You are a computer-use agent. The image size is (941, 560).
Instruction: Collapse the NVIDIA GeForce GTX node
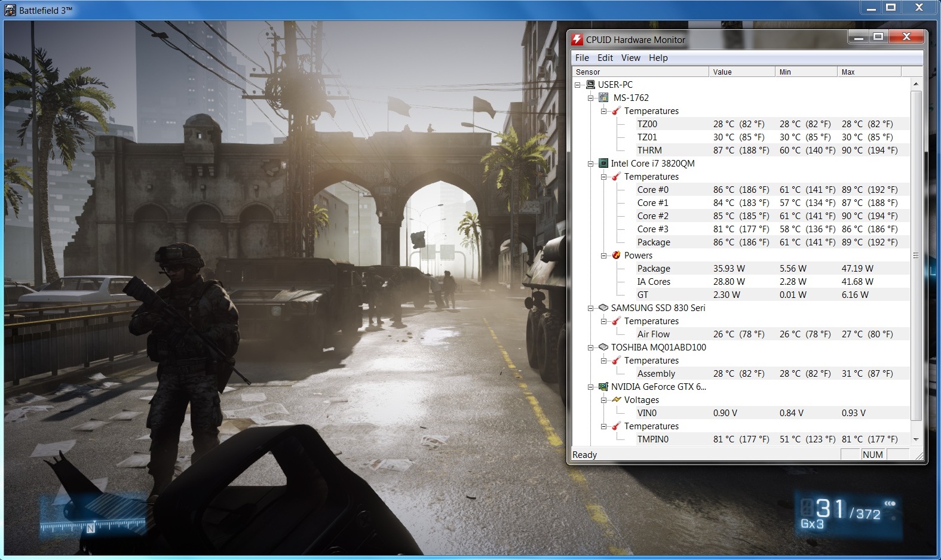click(591, 387)
